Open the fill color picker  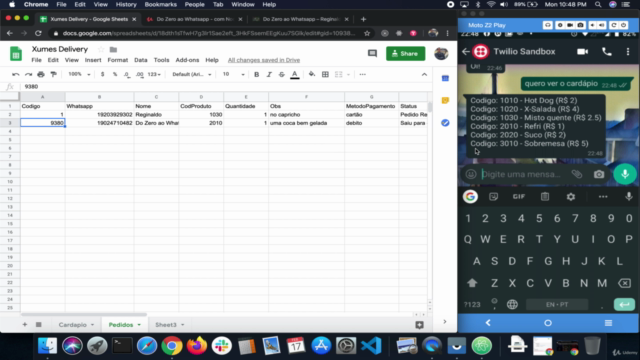(312, 74)
